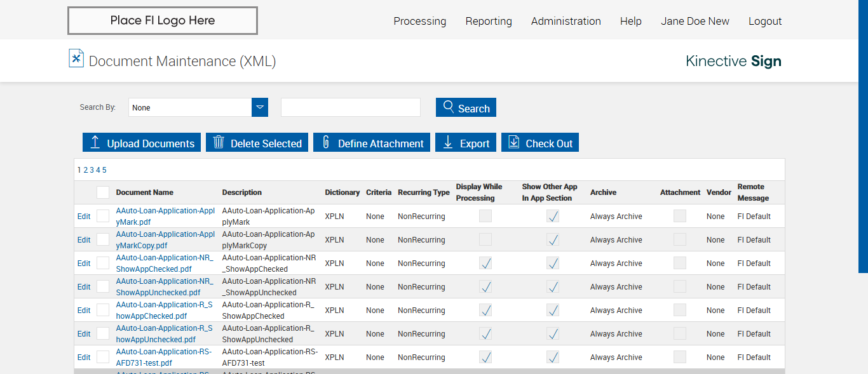The image size is (868, 374).
Task: Go to page 3 of results
Action: (92, 170)
